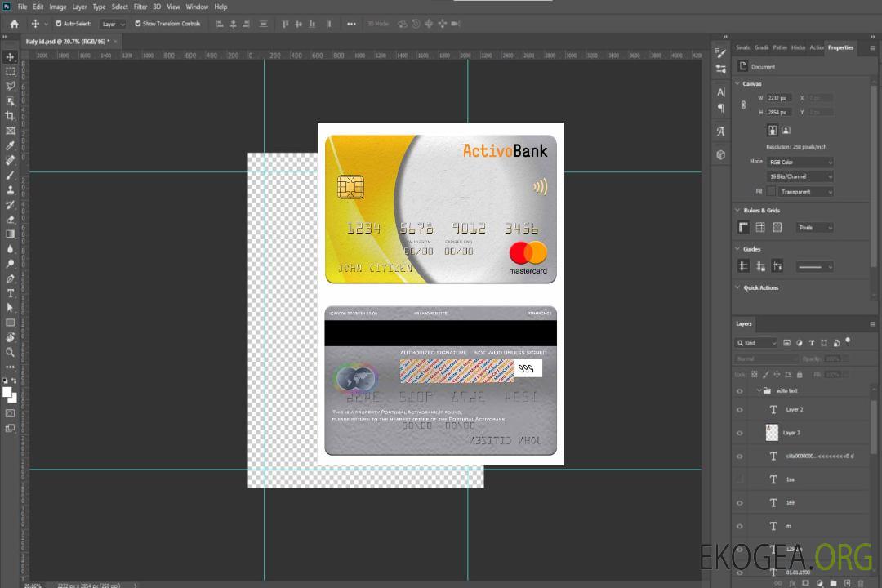This screenshot has width=882, height=588.
Task: Select the Zoom tool
Action: coord(10,352)
